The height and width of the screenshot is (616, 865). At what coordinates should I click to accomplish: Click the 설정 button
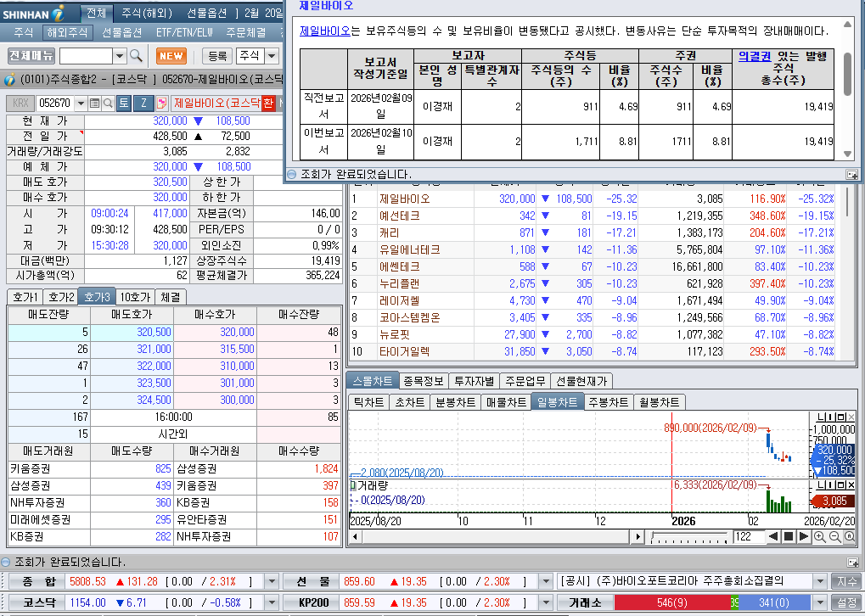pos(847,602)
